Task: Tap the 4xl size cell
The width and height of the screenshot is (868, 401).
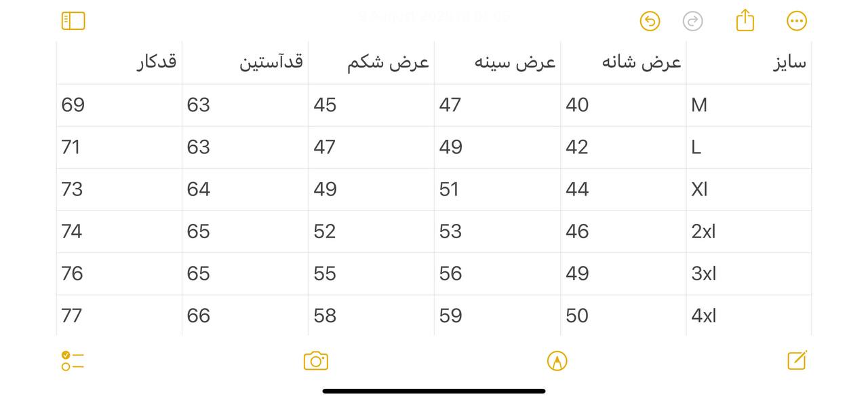Action: [749, 316]
